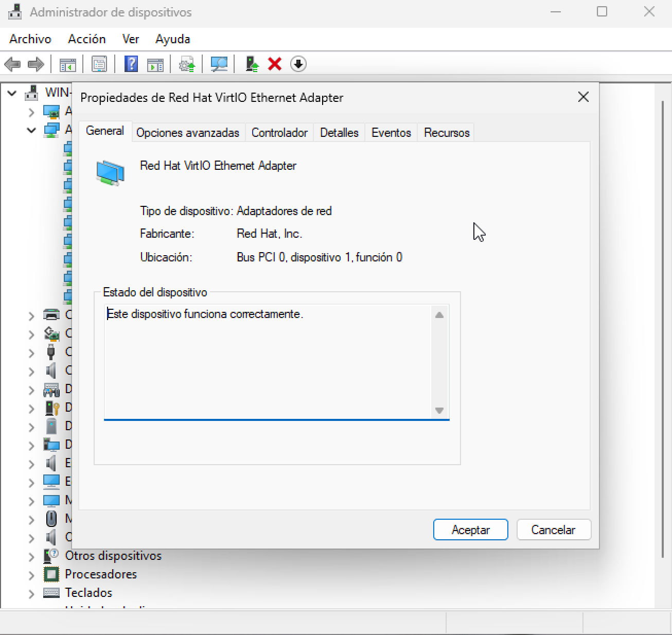Screen dimensions: 672x635
Task: Open the Ayuda menu
Action: click(x=173, y=39)
